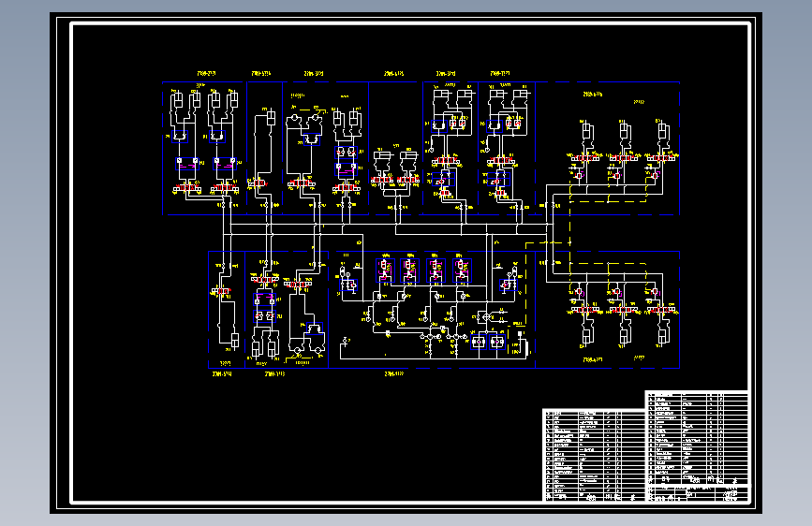Select the title block below the taller parts table
The height and width of the screenshot is (526, 812).
tap(697, 493)
